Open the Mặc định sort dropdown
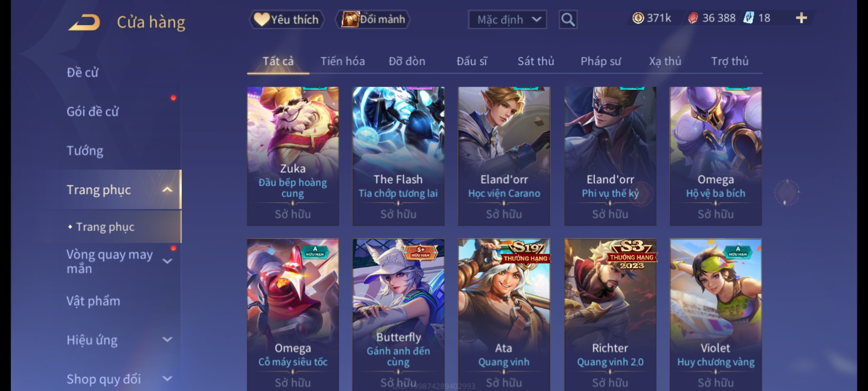Viewport: 868px width, 391px height. click(507, 20)
